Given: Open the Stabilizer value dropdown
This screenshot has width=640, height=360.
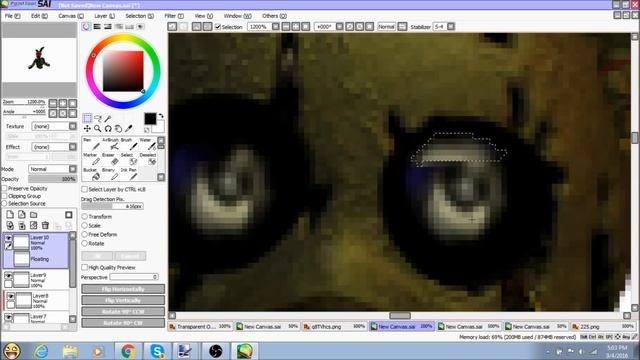Looking at the screenshot, I should coord(451,27).
